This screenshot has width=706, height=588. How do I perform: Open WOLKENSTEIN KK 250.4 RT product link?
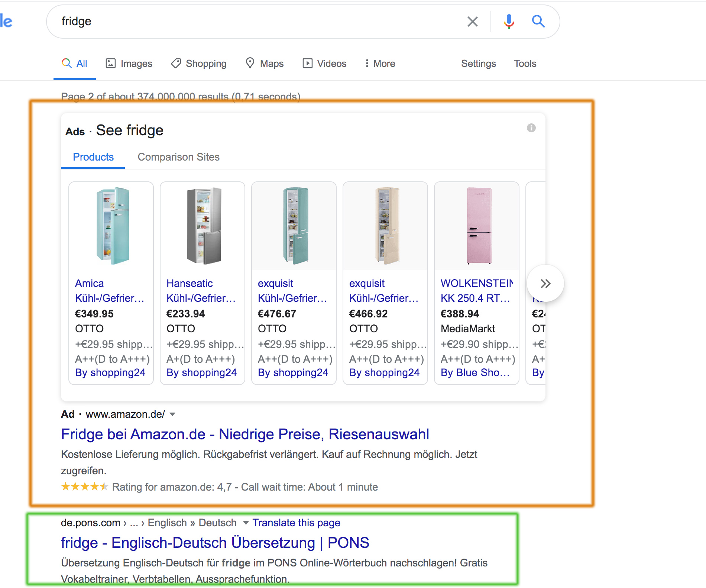[x=477, y=291]
